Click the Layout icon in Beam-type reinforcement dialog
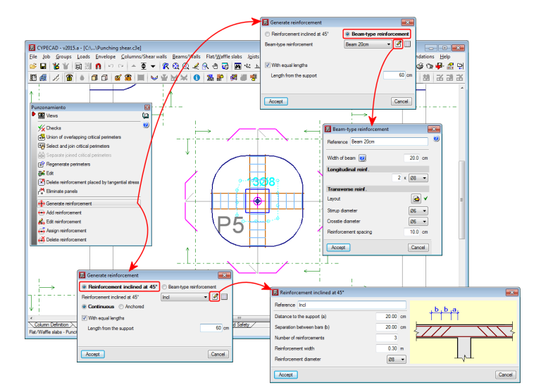541x392 pixels. [416, 198]
